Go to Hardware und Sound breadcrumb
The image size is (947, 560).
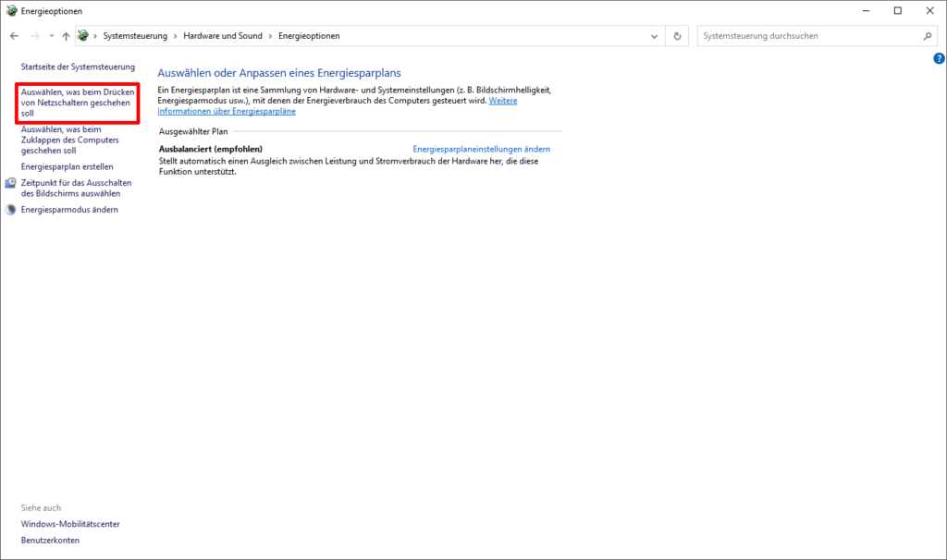223,36
